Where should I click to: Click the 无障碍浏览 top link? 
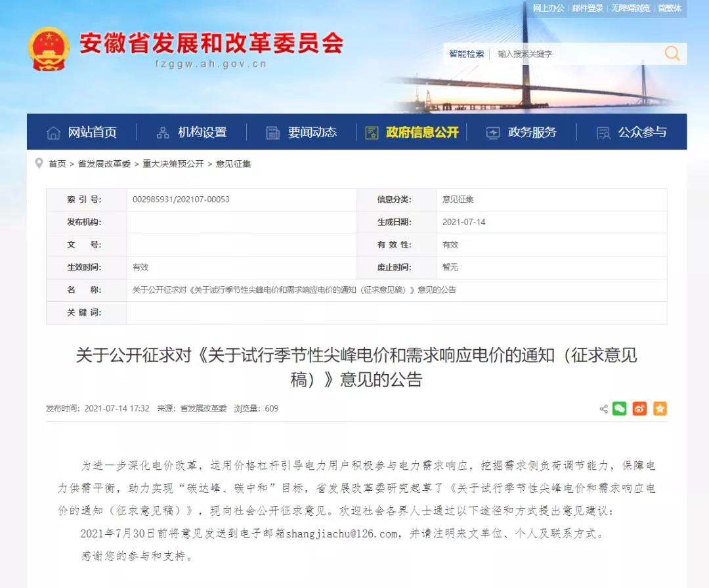click(x=630, y=8)
